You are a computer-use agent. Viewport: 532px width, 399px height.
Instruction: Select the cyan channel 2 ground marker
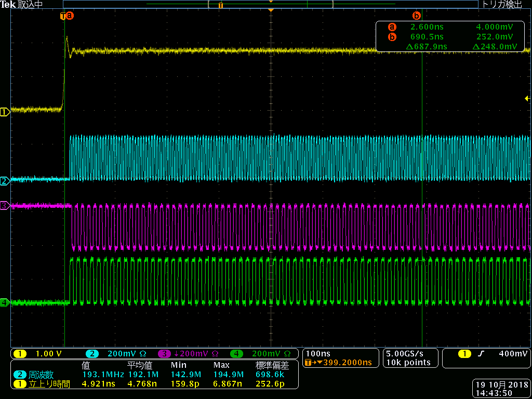click(5, 181)
